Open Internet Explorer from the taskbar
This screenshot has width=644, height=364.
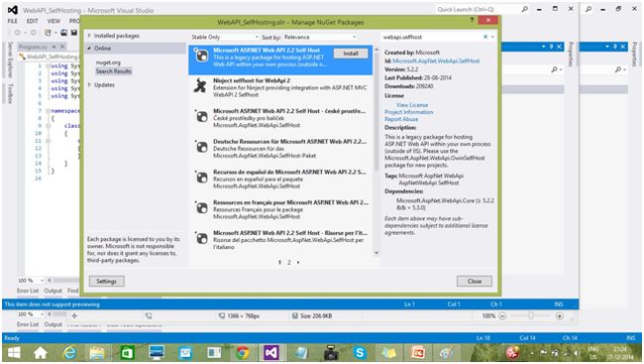click(x=70, y=352)
